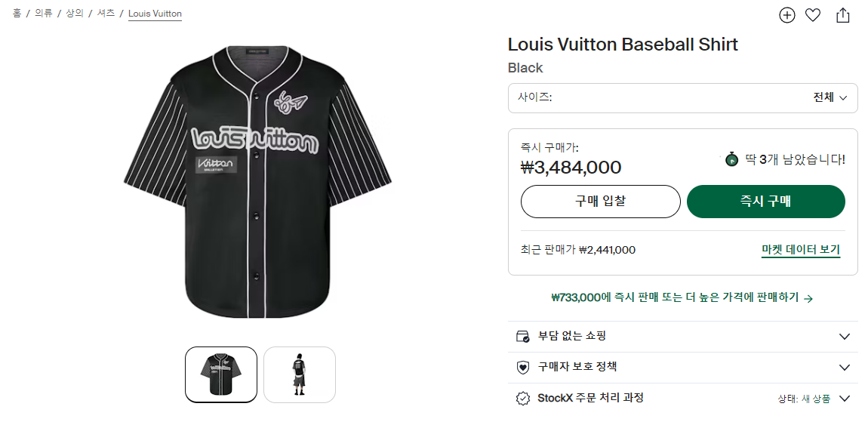Expand the 부담 없는 쇼핑 section
868x425 pixels.
pos(845,336)
